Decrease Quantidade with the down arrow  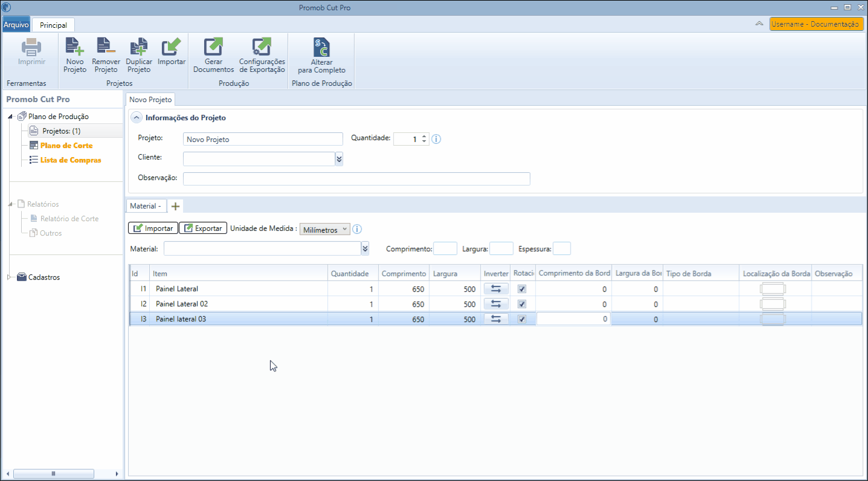(424, 142)
